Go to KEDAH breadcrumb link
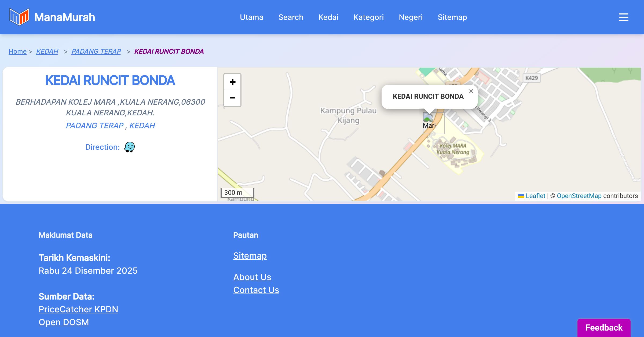This screenshot has width=644, height=337. point(47,51)
